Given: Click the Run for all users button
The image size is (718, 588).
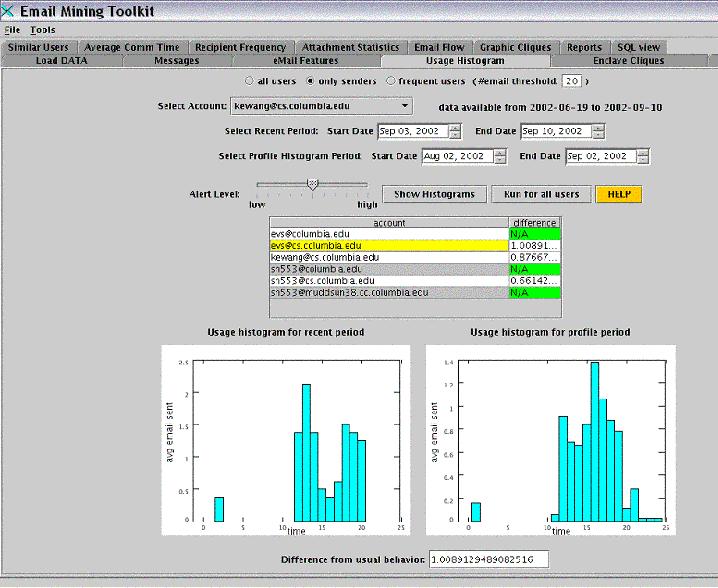Looking at the screenshot, I should pos(541,194).
